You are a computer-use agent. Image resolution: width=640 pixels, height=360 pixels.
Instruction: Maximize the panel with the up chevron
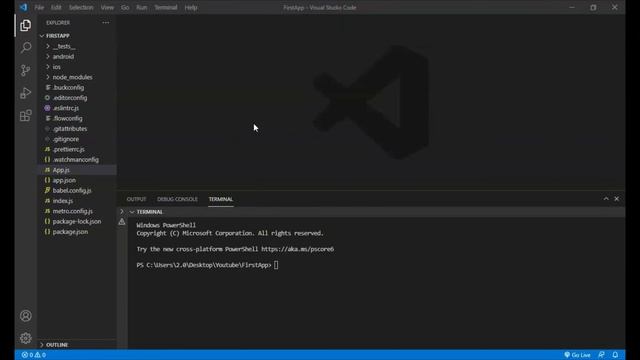tap(606, 199)
